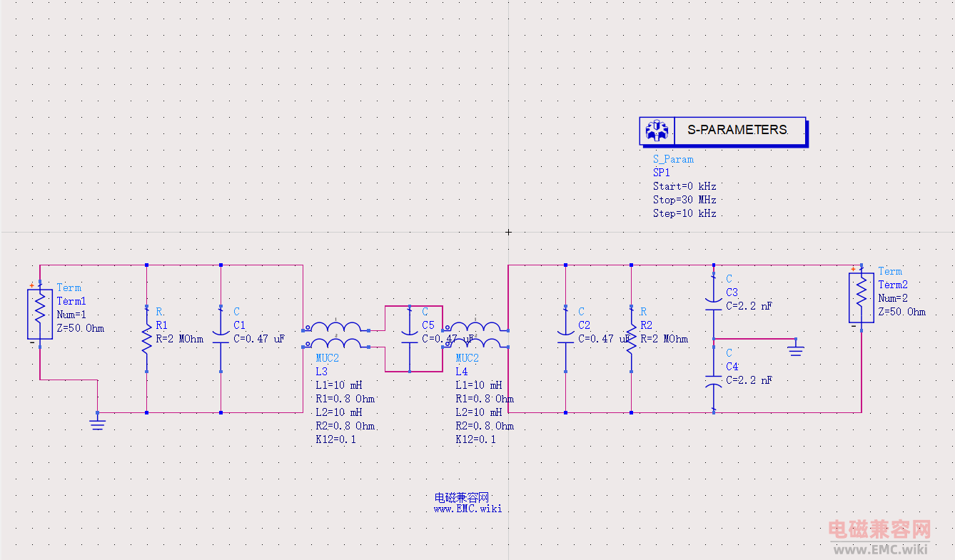This screenshot has width=955, height=560.
Task: Edit Term2 Z=50 Ohm value
Action: [x=902, y=312]
